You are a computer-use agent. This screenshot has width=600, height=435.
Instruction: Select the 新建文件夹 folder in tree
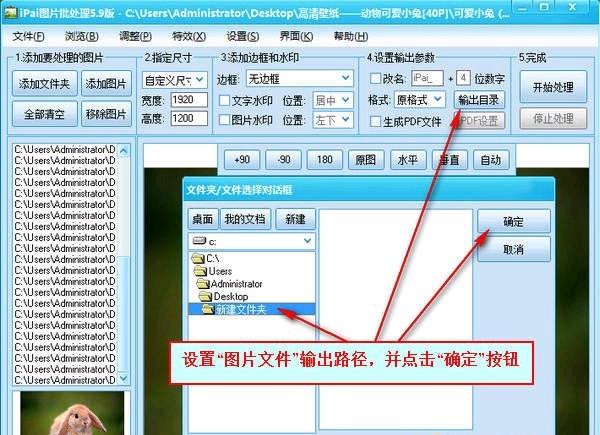click(243, 310)
